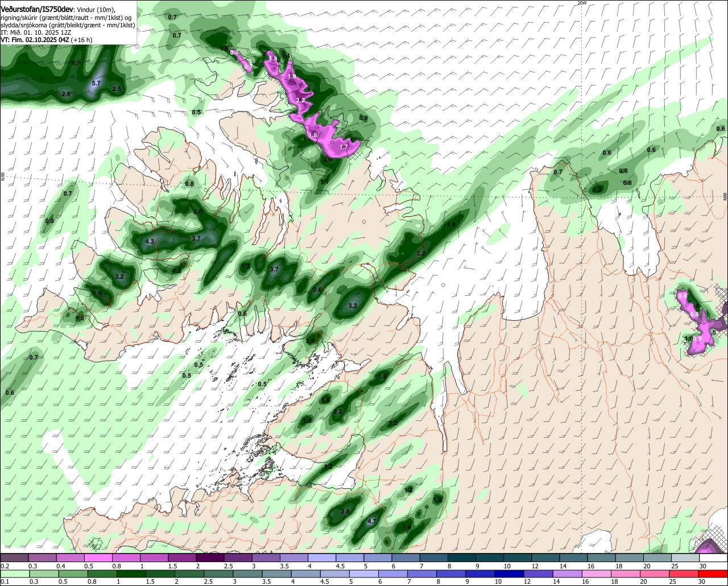Viewport: 728px width, 586px height.
Task: Click the 2.8 precipitation value on the map
Action: 66,94
